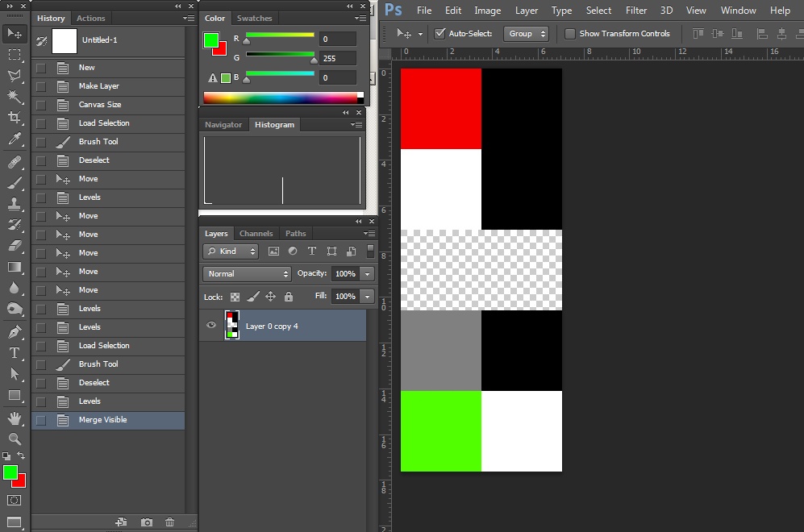Choose the Horizontal Type tool
The height and width of the screenshot is (532, 804).
(x=15, y=353)
